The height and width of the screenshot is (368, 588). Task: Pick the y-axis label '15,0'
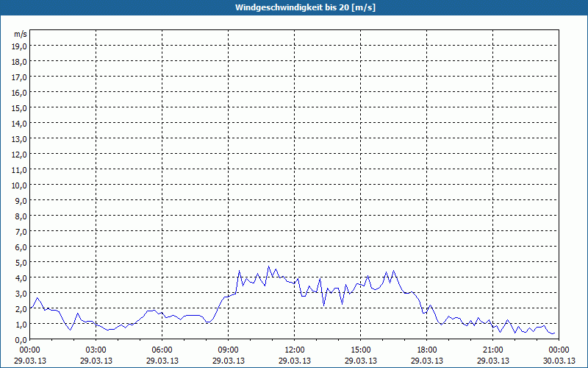click(x=19, y=108)
